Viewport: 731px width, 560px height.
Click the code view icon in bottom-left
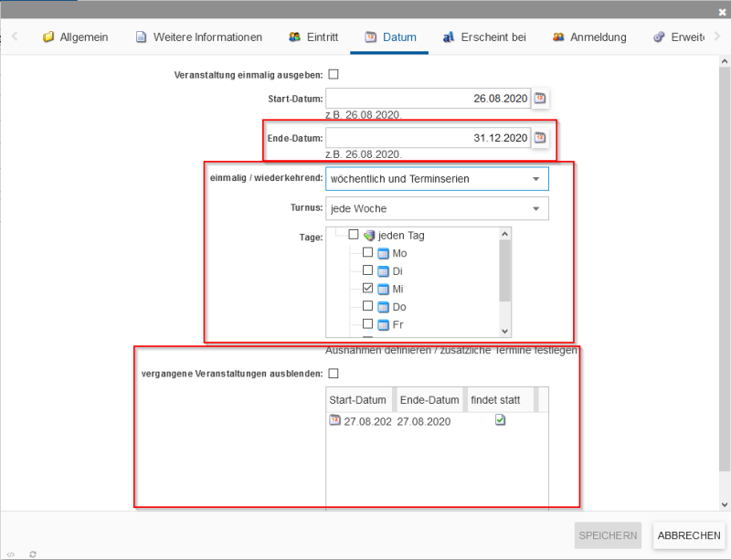(10, 554)
